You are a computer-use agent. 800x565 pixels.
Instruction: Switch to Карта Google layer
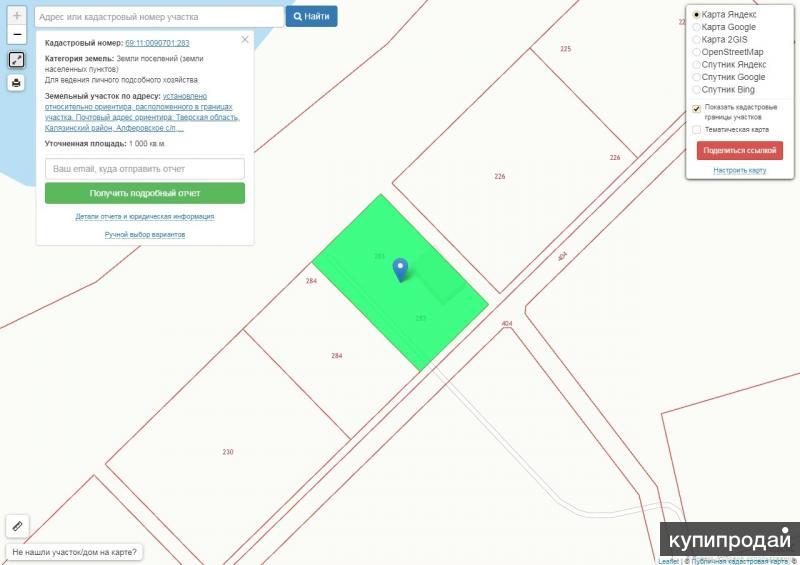(x=697, y=27)
